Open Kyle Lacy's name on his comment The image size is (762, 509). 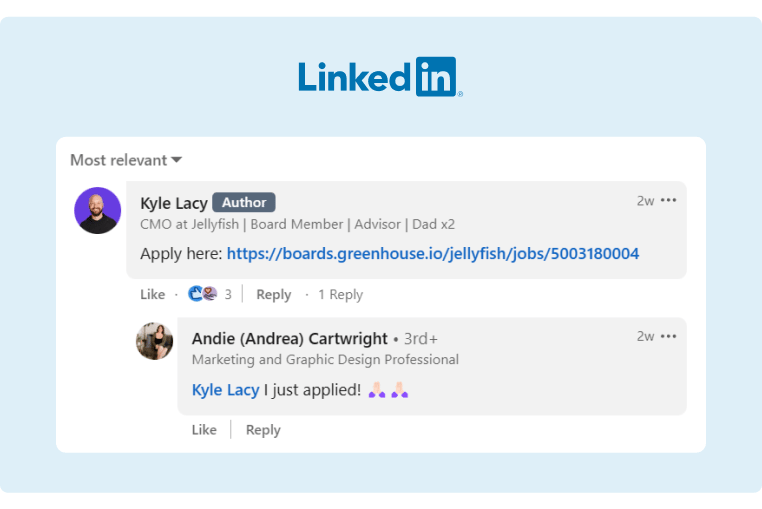pyautogui.click(x=173, y=203)
